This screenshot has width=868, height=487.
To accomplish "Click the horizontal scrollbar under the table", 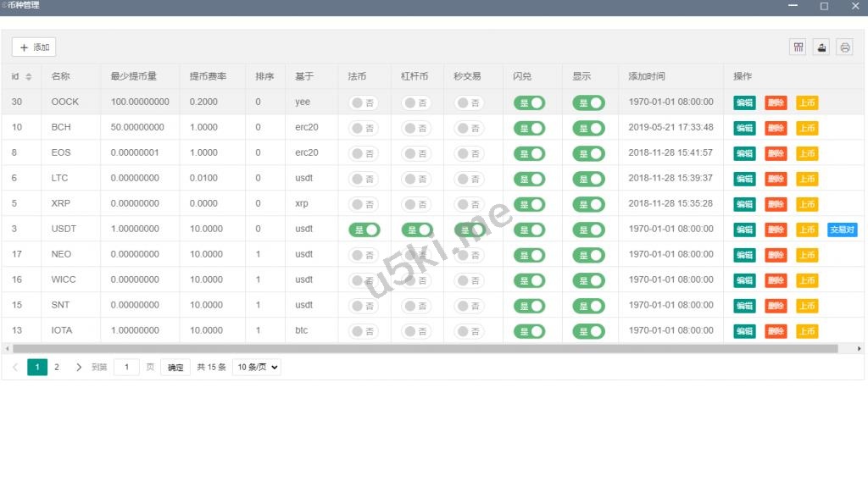I will coord(424,348).
